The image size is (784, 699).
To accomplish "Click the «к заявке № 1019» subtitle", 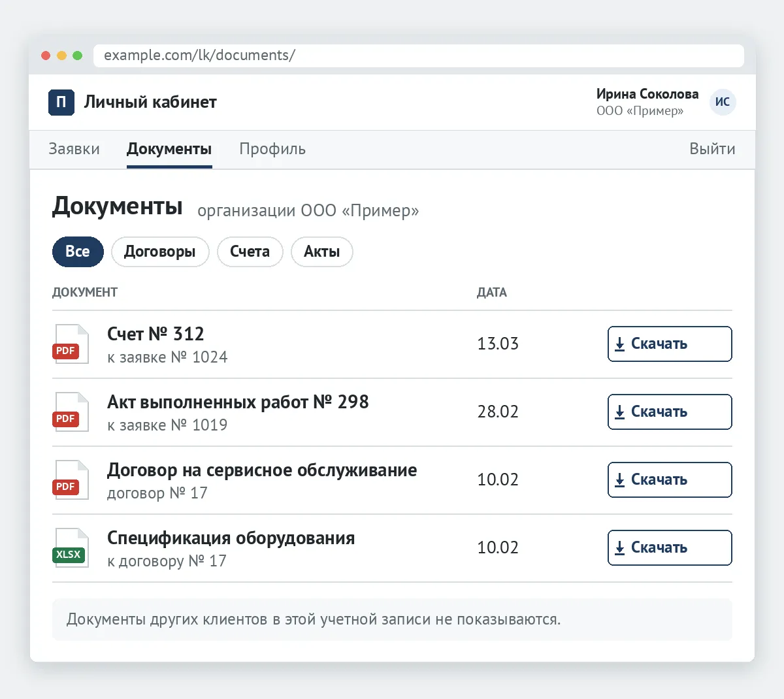I will point(167,425).
